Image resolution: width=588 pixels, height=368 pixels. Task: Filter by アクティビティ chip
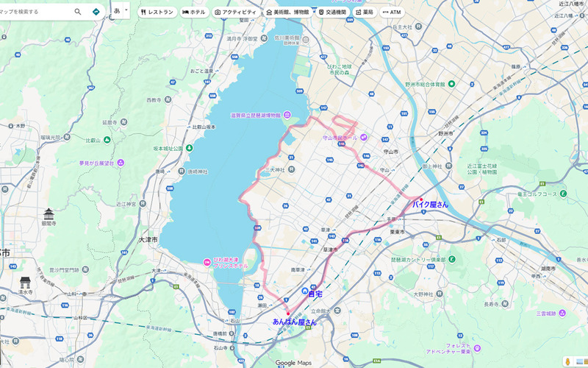coord(235,12)
